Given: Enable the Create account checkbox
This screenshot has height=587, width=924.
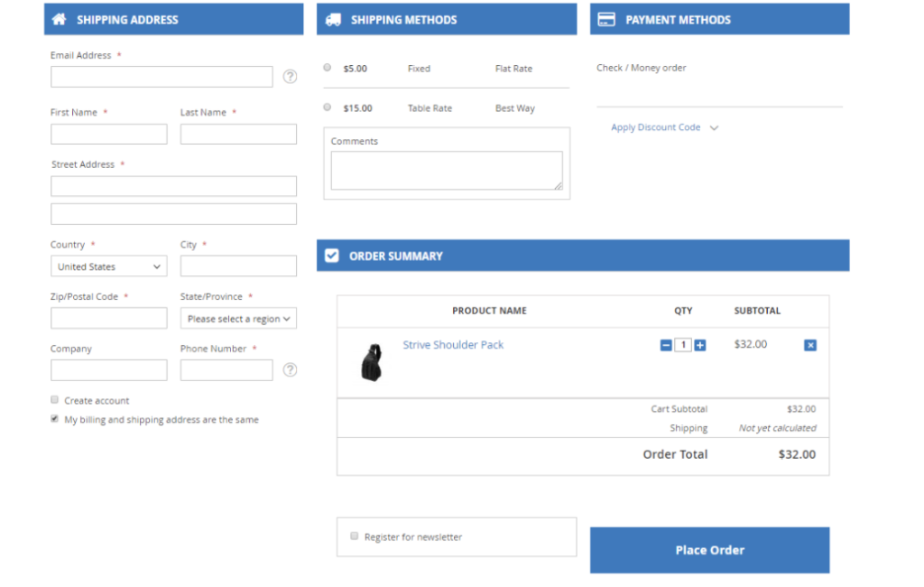Looking at the screenshot, I should (x=54, y=399).
